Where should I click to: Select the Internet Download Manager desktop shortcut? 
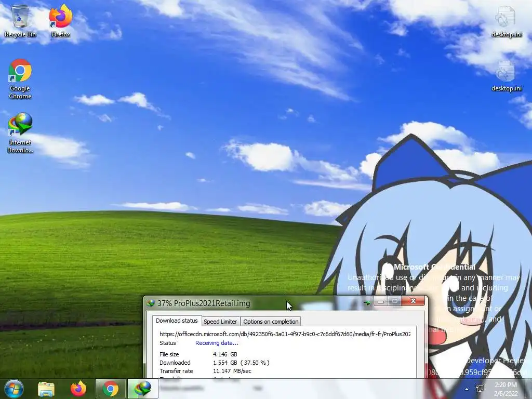(20, 133)
